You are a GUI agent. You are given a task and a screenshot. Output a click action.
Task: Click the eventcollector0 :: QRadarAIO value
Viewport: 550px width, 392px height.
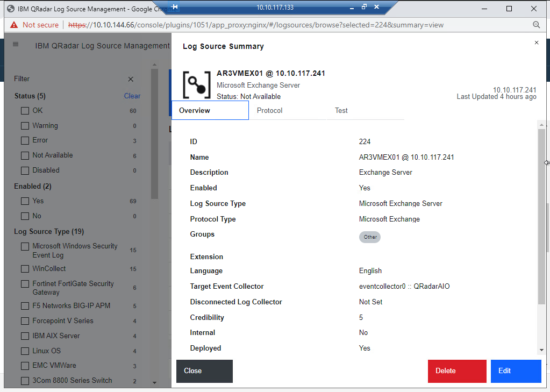tap(404, 287)
